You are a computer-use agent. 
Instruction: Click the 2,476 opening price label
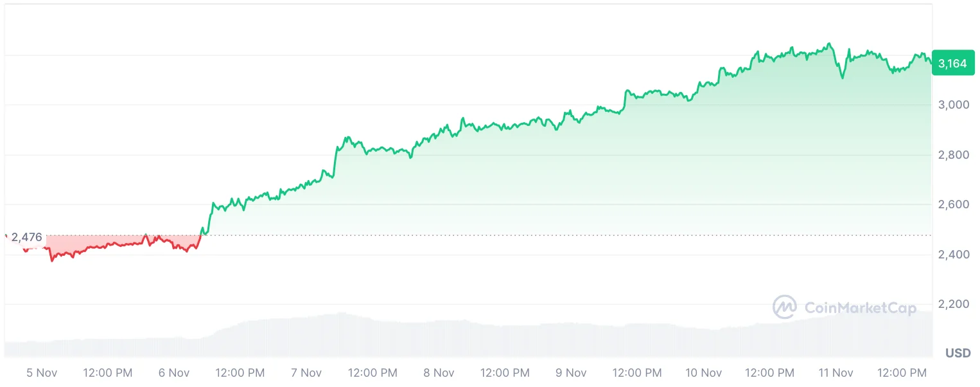[x=26, y=237]
